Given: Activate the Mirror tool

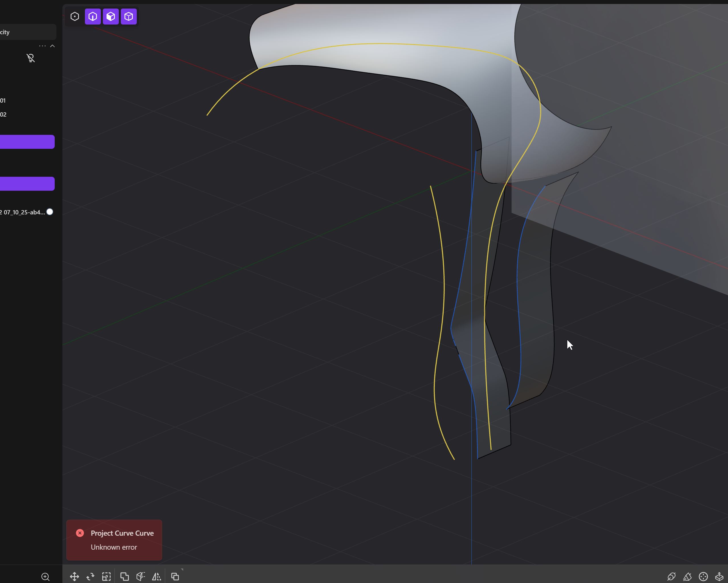Looking at the screenshot, I should (x=156, y=576).
